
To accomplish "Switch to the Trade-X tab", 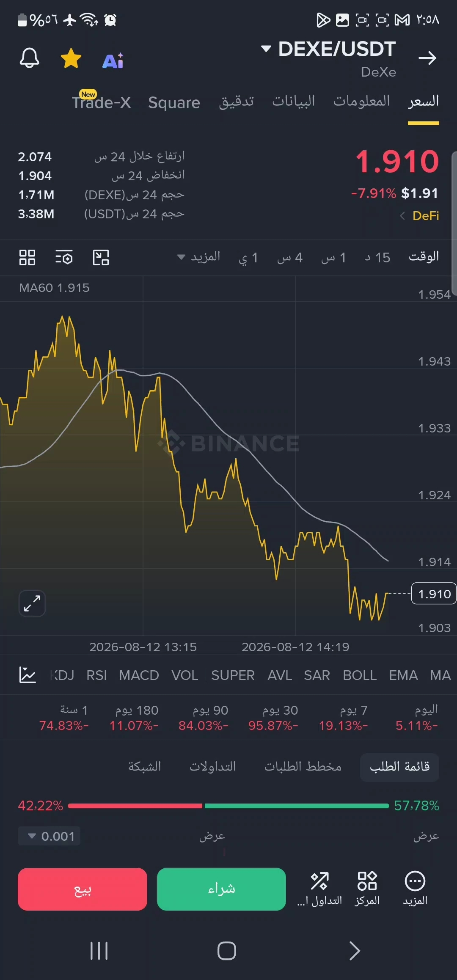I will [x=101, y=102].
